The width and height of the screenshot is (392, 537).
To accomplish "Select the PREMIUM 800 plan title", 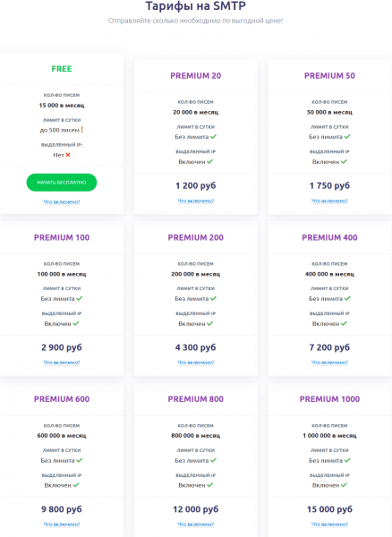I will 195,399.
